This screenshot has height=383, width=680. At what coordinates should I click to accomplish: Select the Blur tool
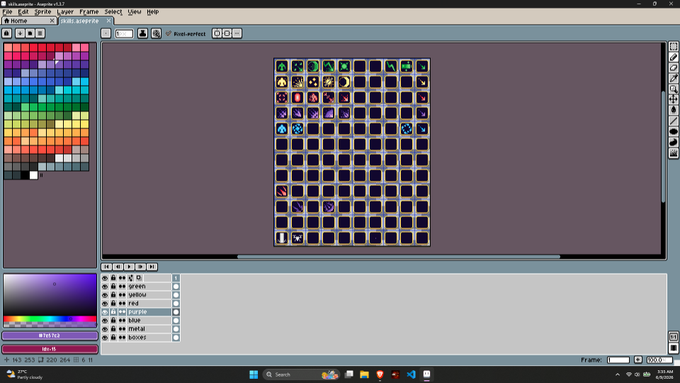coord(673,153)
